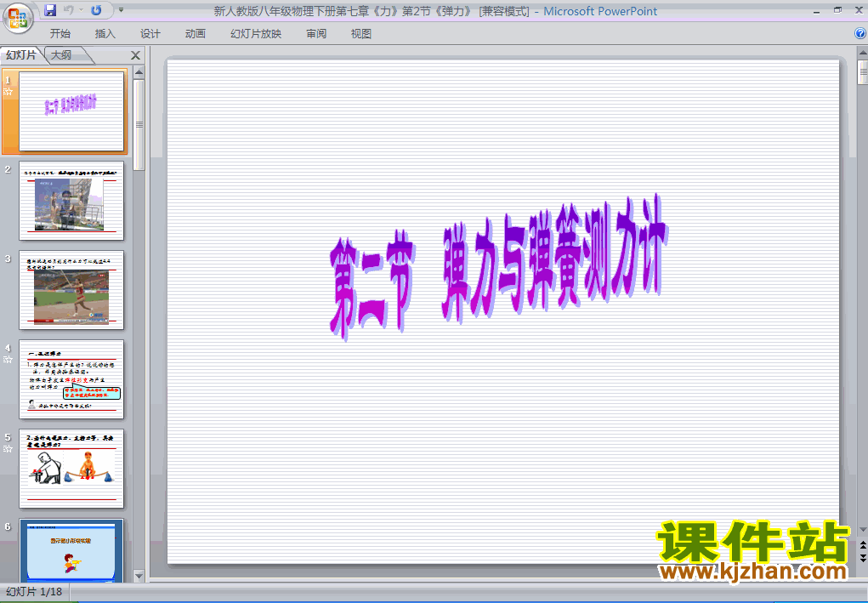This screenshot has height=603, width=868.
Task: Click the slide title WordArt text
Action: pos(498,266)
